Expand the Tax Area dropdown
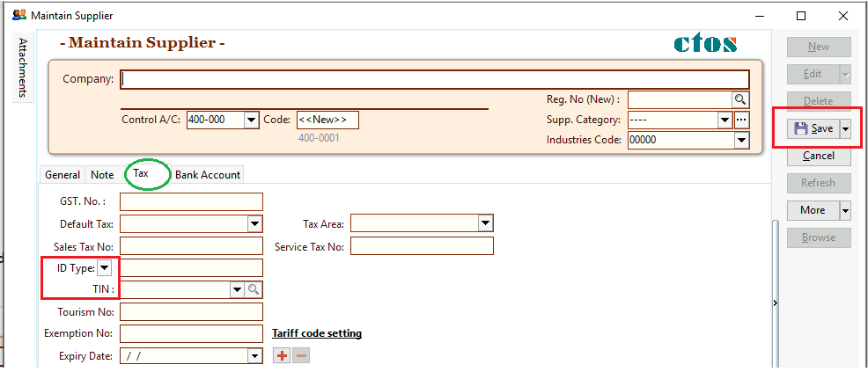This screenshot has height=372, width=868. coord(485,224)
